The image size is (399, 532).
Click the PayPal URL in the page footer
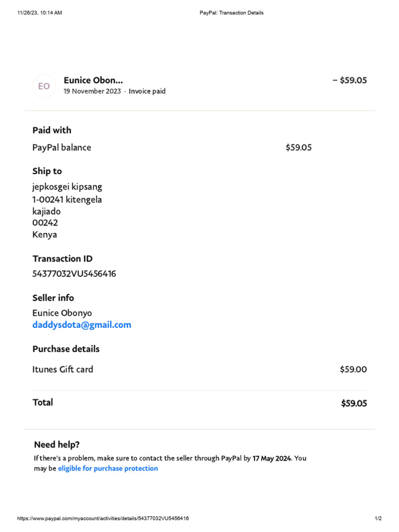pyautogui.click(x=103, y=518)
